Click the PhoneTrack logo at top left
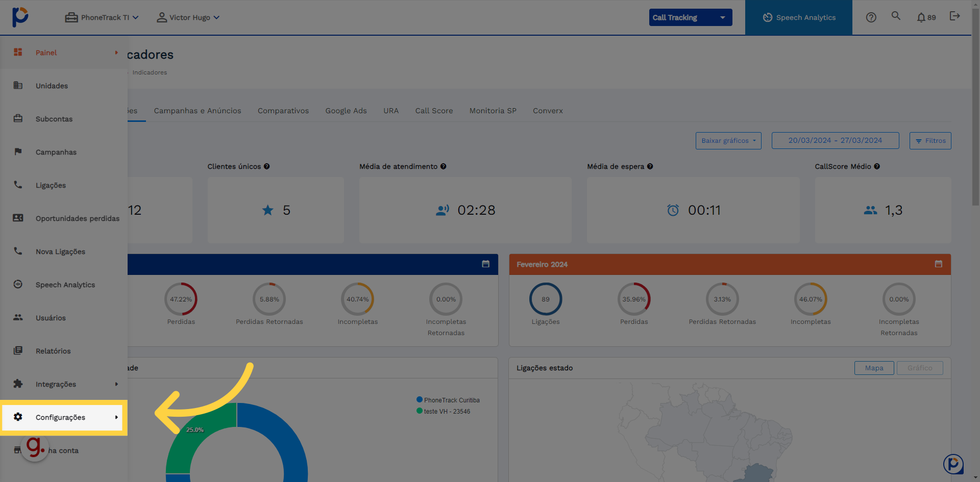 coord(20,17)
